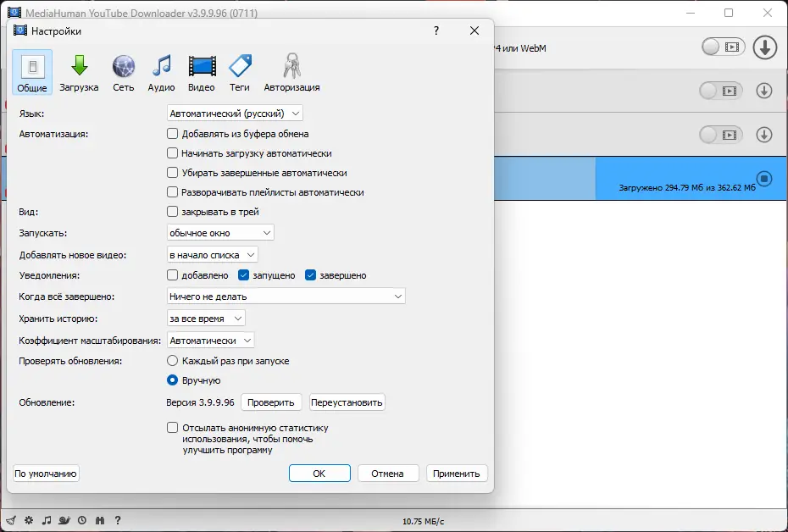Switch to the Сеть network tab
This screenshot has height=532, width=788.
pyautogui.click(x=123, y=72)
